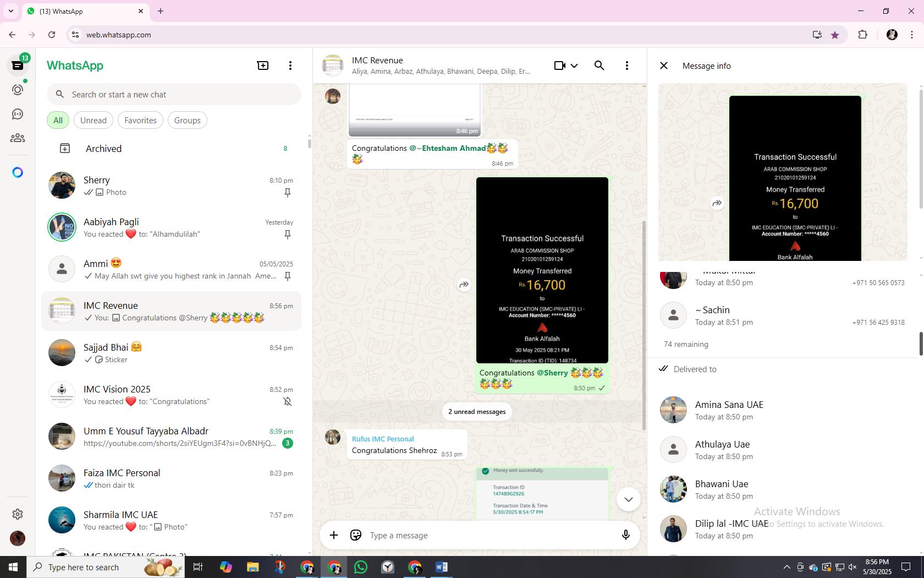Screen dimensions: 924x578
Task: Click the search or start new chat field
Action: coord(174,95)
